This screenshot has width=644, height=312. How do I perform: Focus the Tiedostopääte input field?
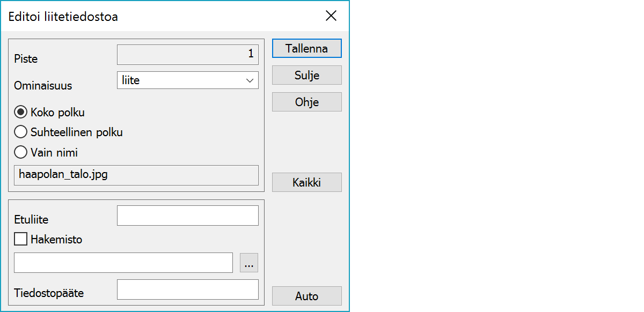187,289
